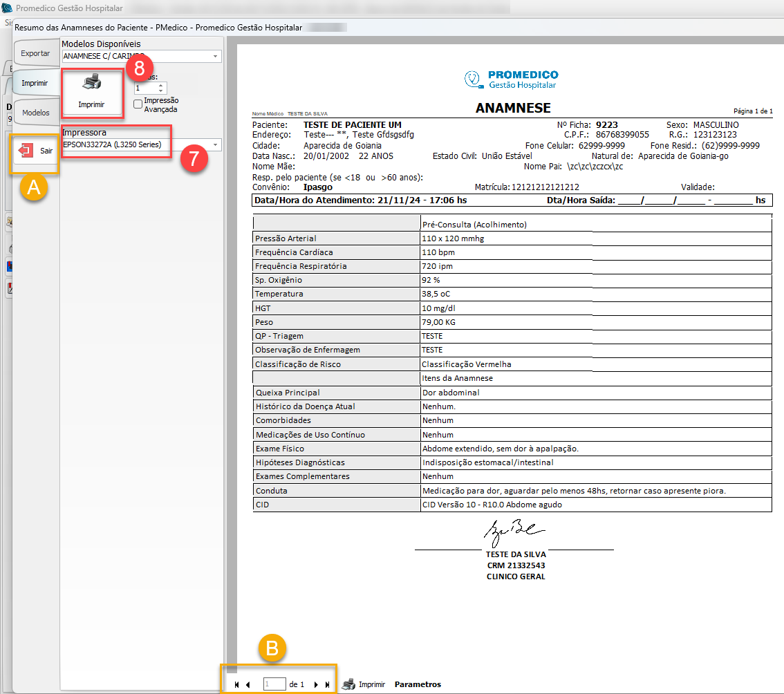
Task: Click the Comorbidades row label
Action: 283,420
